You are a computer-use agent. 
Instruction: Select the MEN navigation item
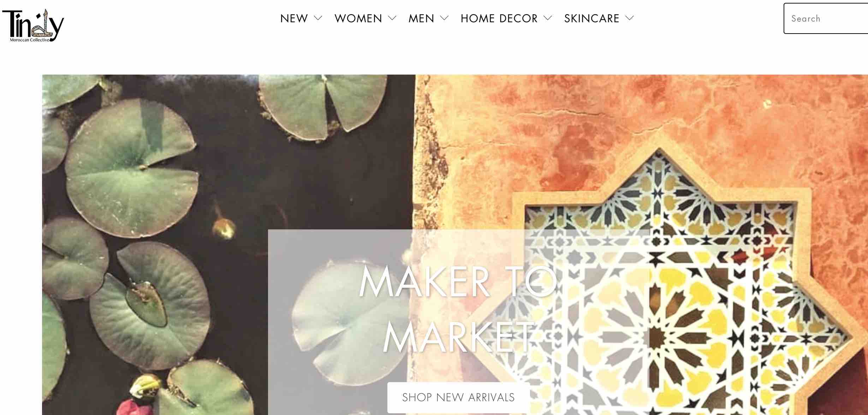[x=421, y=18]
